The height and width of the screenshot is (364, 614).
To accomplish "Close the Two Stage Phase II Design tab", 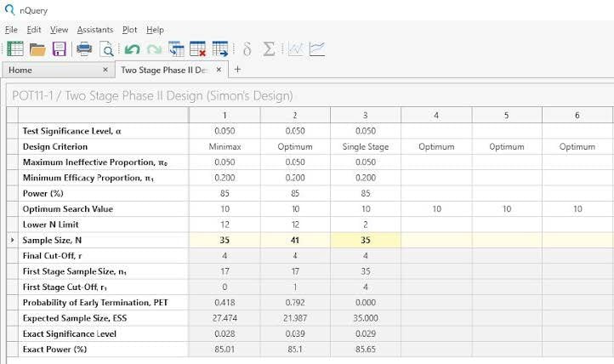I will click(x=219, y=70).
